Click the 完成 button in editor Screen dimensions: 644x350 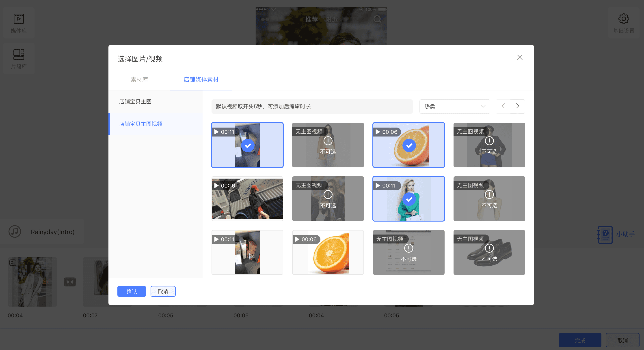click(x=580, y=340)
